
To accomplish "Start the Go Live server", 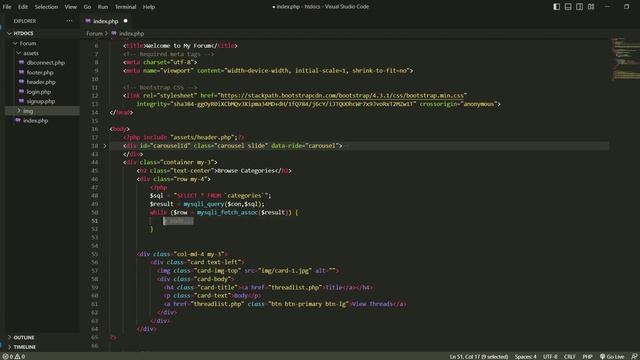I will 612,356.
